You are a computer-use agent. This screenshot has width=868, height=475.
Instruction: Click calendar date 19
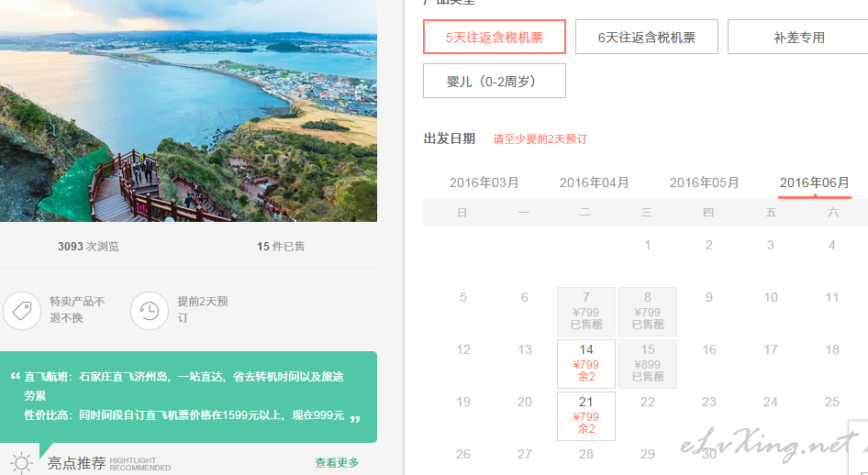click(x=463, y=402)
